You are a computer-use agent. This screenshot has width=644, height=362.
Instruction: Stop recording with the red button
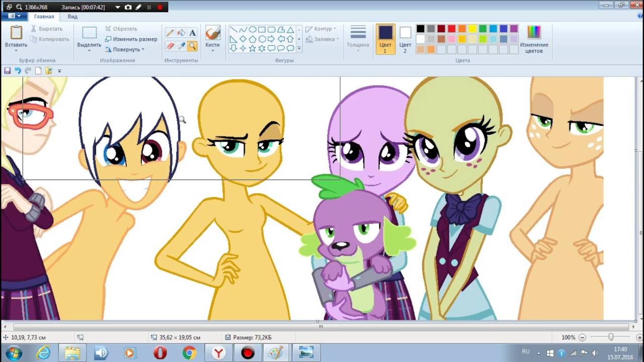(160, 8)
